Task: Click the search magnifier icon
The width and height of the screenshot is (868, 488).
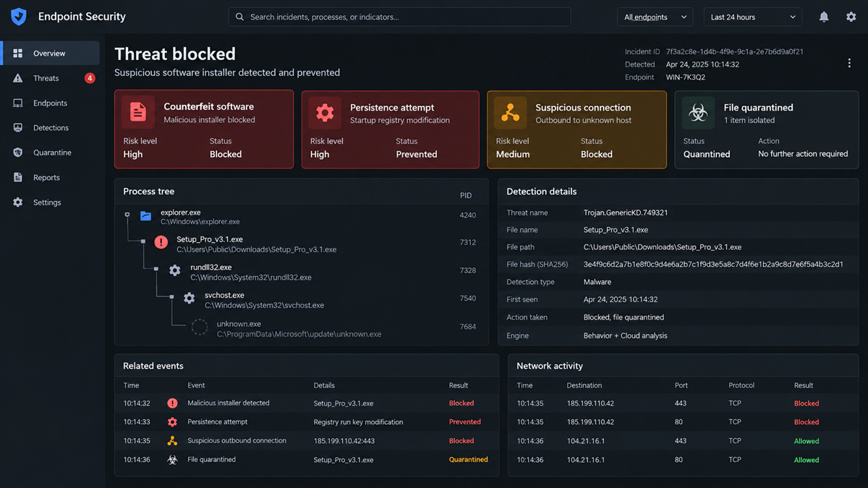Action: pyautogui.click(x=239, y=17)
